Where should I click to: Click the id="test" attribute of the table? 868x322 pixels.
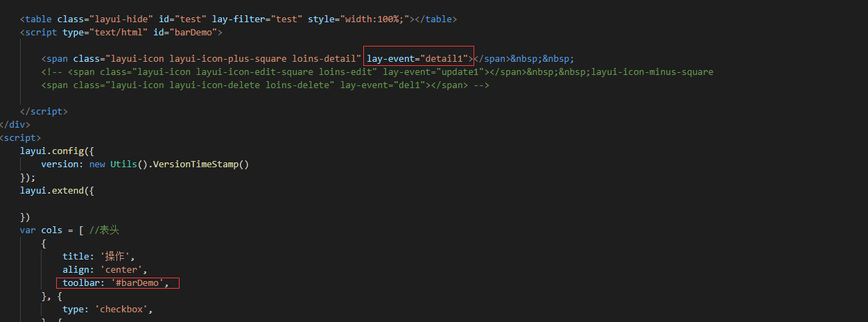pyautogui.click(x=183, y=19)
